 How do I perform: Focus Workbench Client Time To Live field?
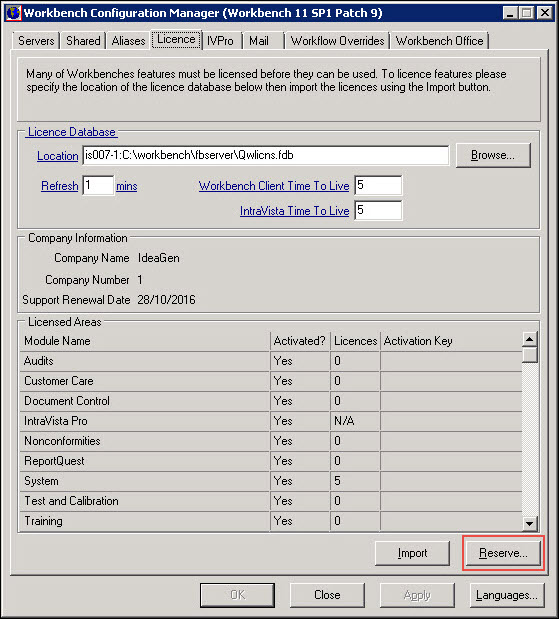[378, 185]
